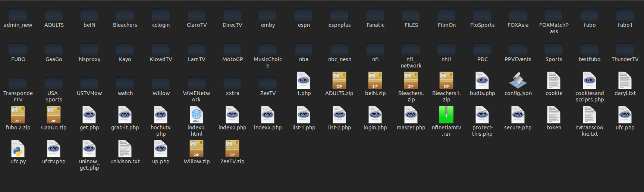Screen dimensions: 644x192
Task: Click the KlowdTV folder name
Action: (161, 59)
